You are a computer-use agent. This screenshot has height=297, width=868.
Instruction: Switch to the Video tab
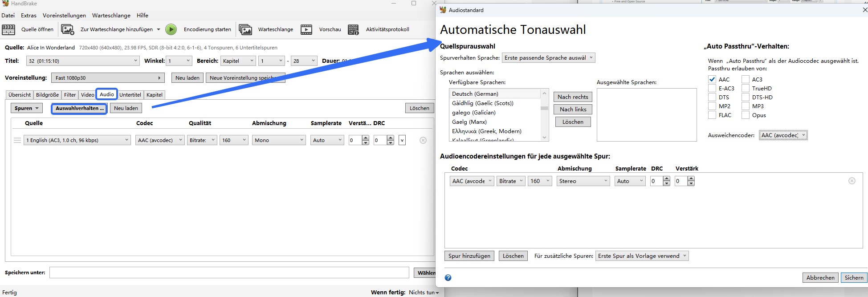click(88, 95)
